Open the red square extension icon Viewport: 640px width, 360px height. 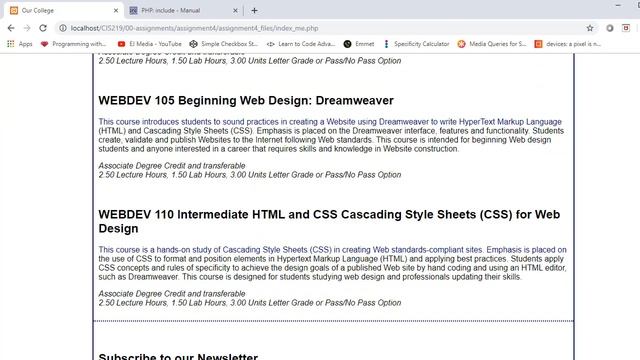pos(626,28)
